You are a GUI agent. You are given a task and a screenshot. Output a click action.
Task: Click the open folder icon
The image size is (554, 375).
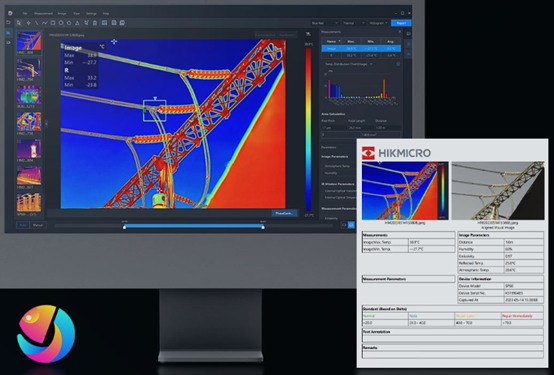pos(8,22)
